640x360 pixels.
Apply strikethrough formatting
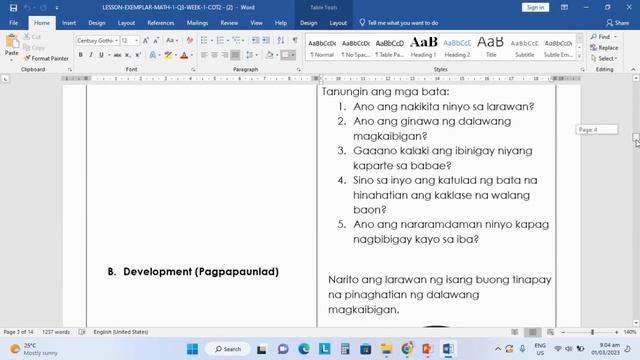click(x=117, y=55)
